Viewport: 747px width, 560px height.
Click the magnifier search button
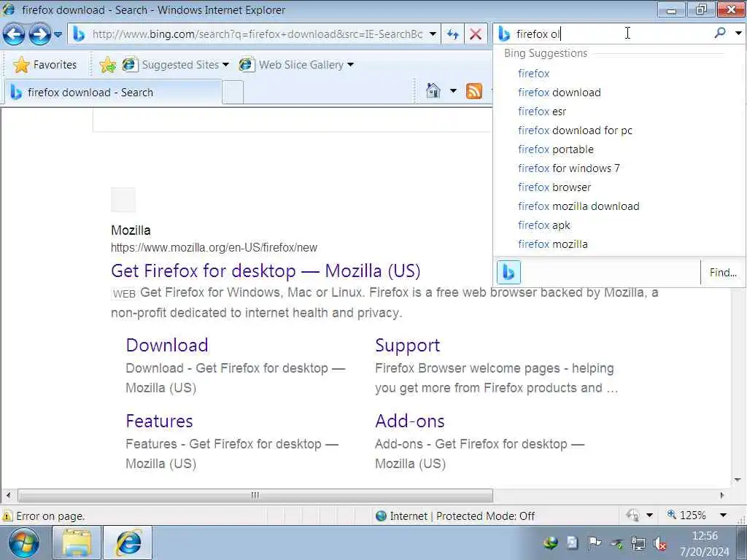[720, 33]
